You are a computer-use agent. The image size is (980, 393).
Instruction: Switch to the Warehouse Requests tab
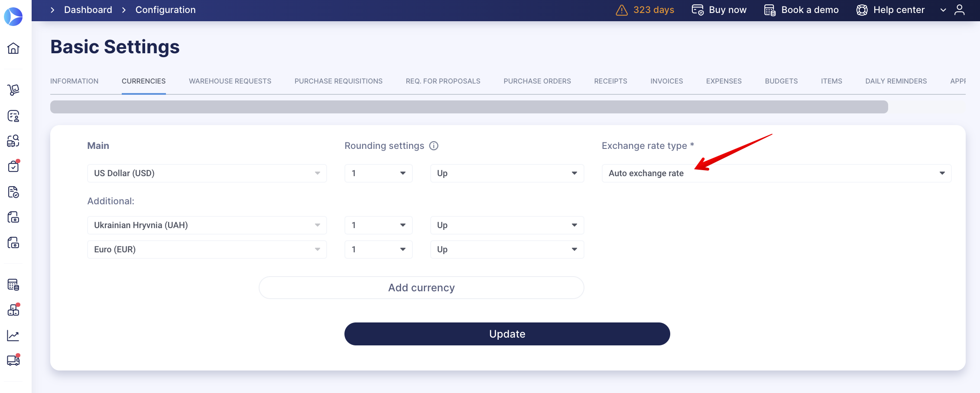(230, 81)
